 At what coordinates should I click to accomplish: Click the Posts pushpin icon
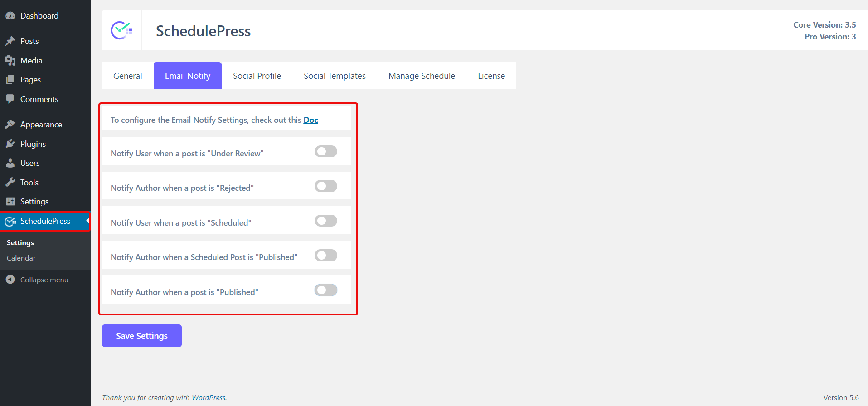pyautogui.click(x=10, y=41)
